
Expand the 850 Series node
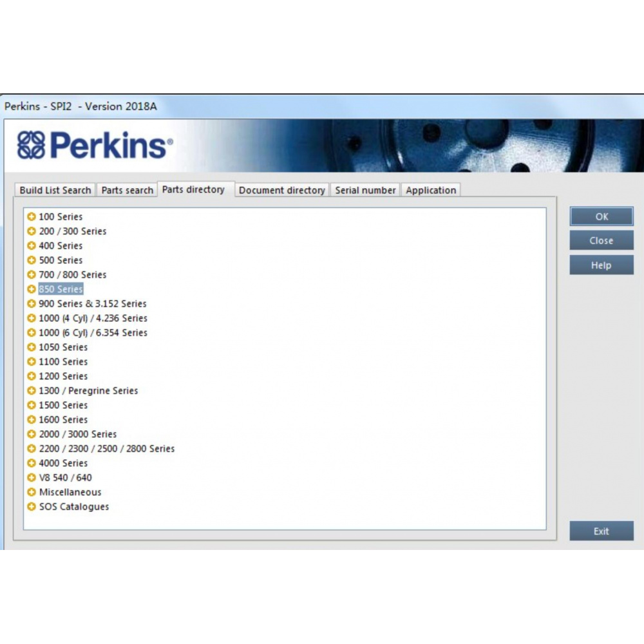click(x=31, y=289)
